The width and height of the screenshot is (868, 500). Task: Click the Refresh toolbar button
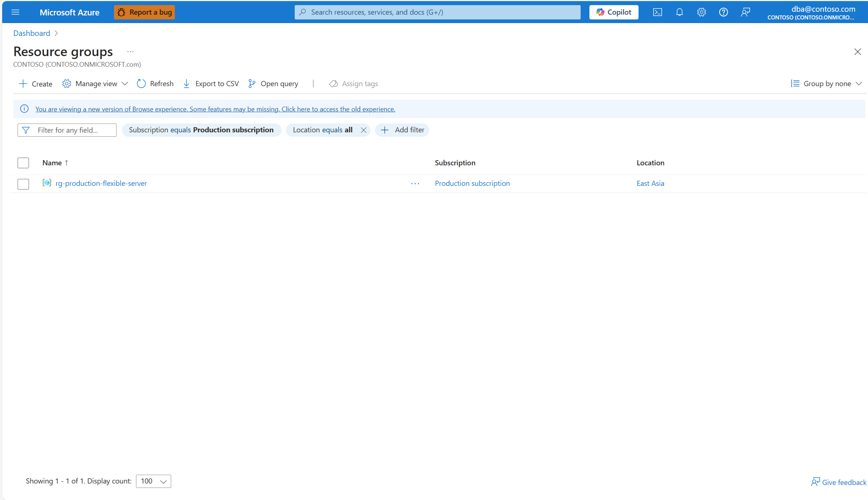(155, 84)
